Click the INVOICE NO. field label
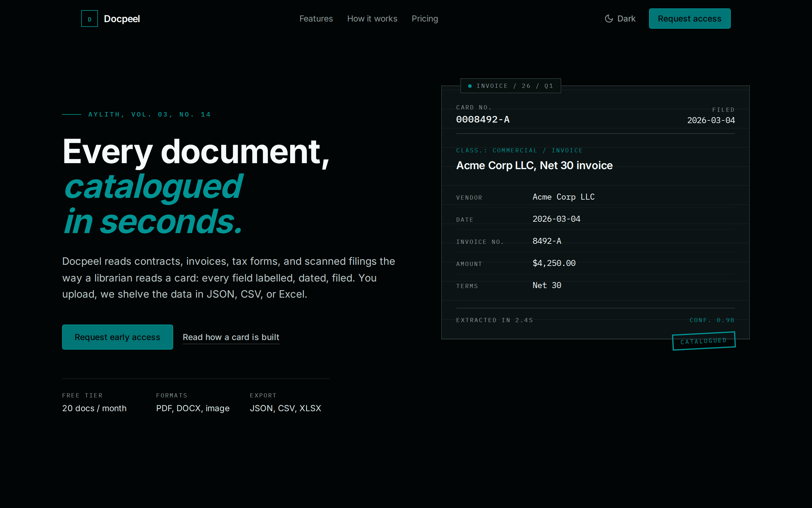The image size is (812, 508). [480, 242]
